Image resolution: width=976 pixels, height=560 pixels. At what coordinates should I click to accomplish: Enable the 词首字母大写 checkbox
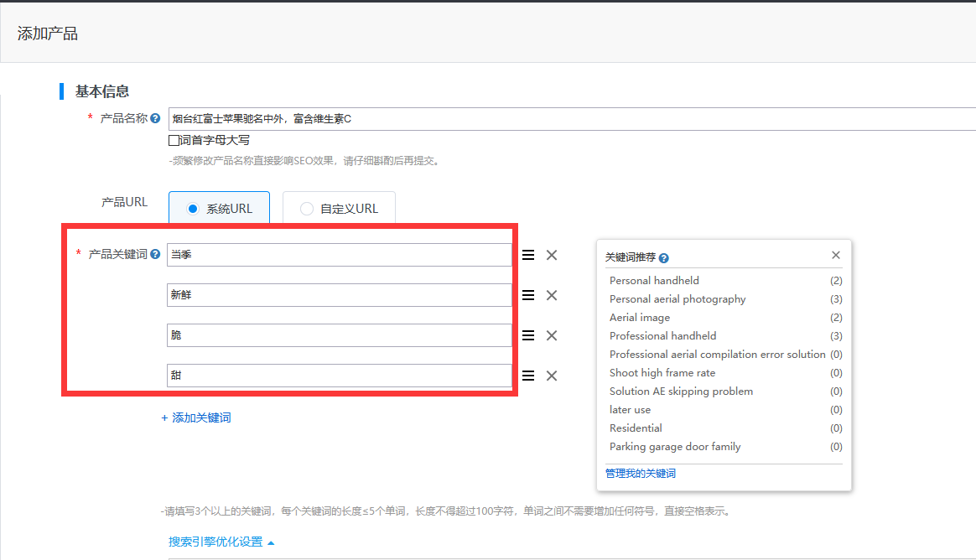pyautogui.click(x=174, y=141)
